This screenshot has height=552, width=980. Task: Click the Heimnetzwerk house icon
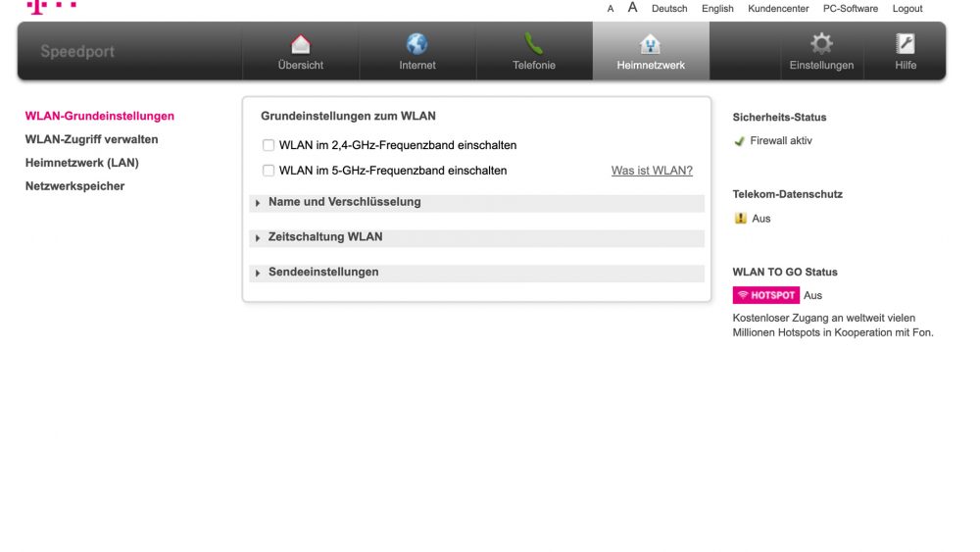650,44
